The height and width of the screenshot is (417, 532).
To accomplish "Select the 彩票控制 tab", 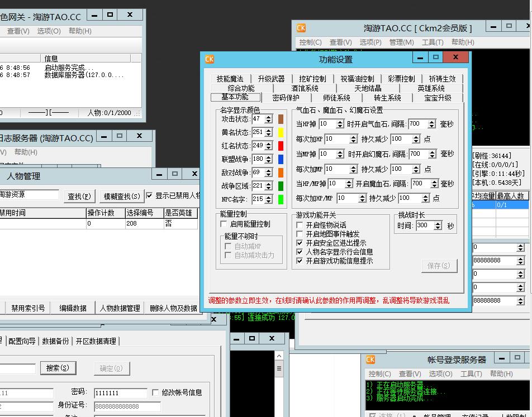I will pyautogui.click(x=401, y=79).
